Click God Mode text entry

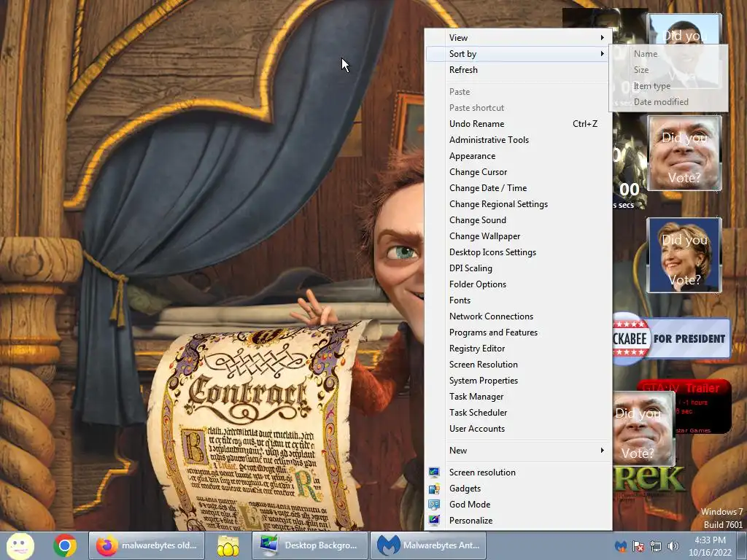click(x=470, y=505)
